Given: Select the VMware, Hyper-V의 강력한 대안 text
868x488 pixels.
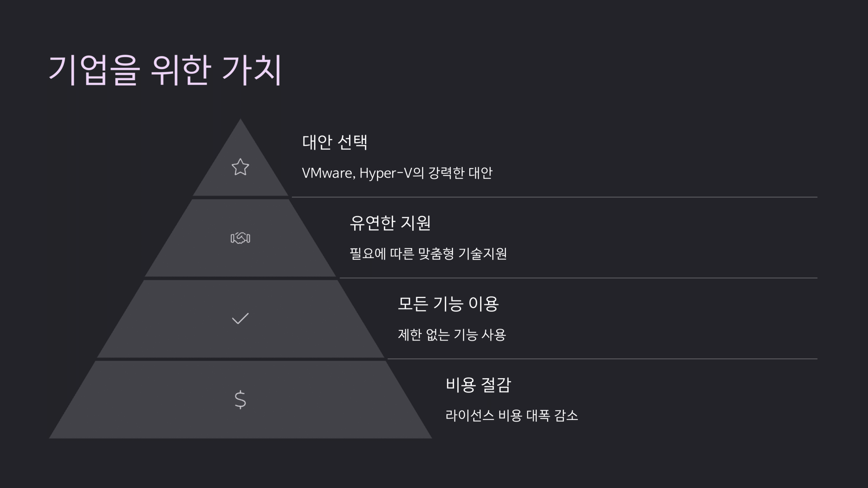Looking at the screenshot, I should point(397,173).
